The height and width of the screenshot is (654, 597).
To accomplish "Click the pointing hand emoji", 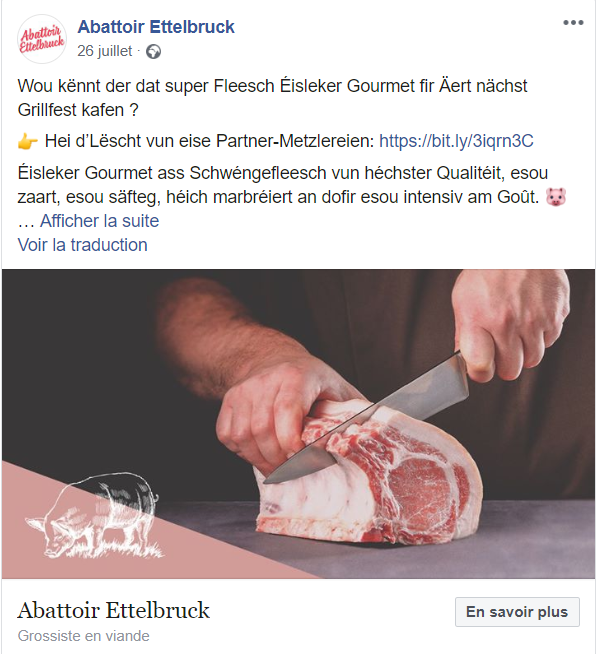I will 28,142.
